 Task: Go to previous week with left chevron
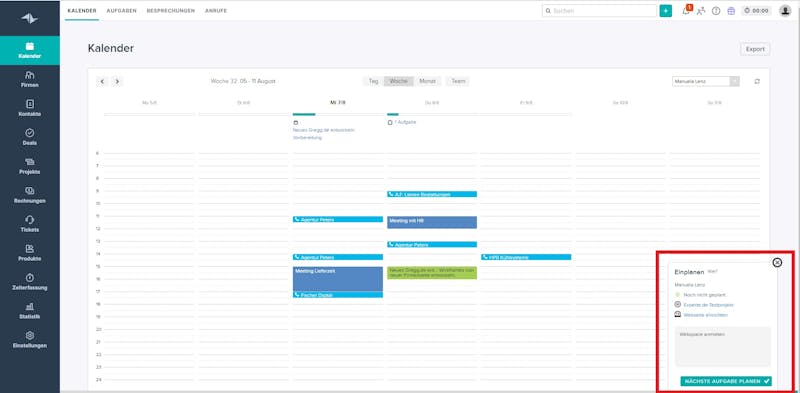(102, 81)
